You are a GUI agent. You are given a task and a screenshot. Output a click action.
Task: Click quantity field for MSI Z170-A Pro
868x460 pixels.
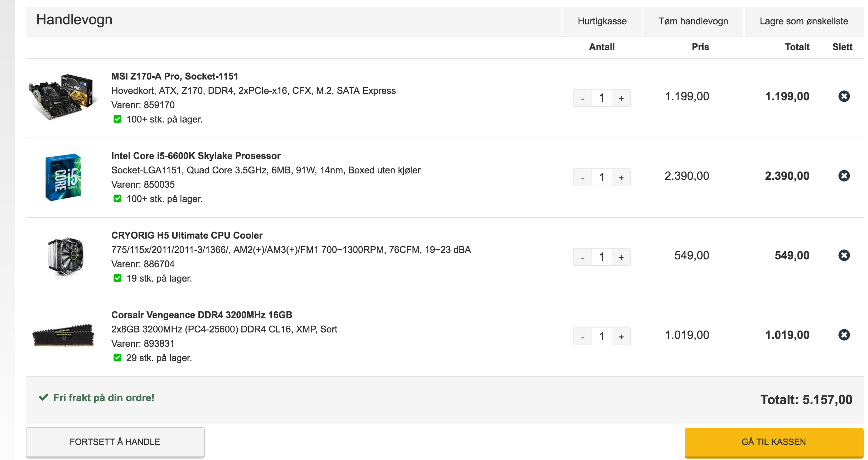coord(602,98)
